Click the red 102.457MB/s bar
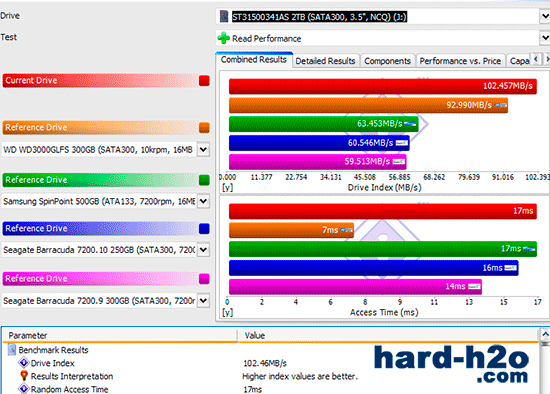The image size is (550, 394). [x=383, y=86]
